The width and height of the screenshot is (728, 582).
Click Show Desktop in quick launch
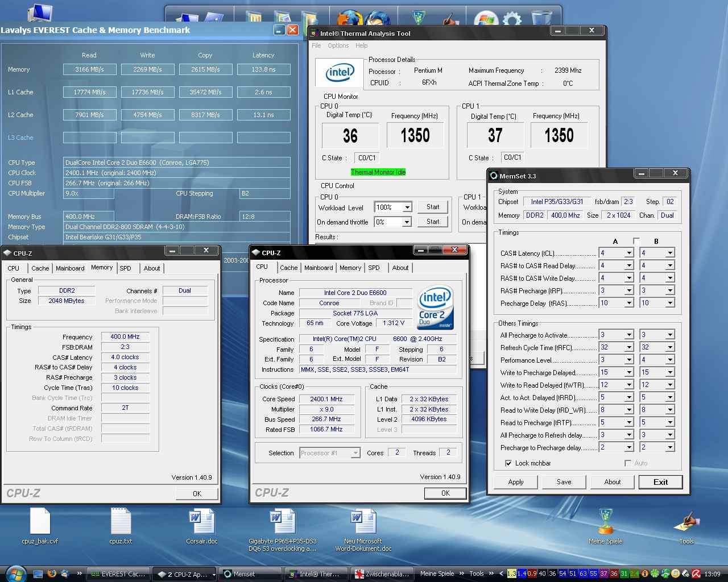coord(38,574)
